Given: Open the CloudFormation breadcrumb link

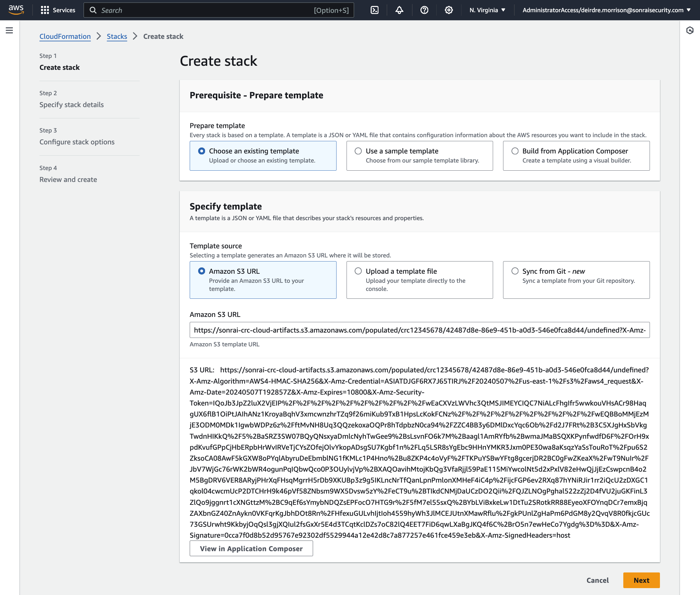Looking at the screenshot, I should (65, 36).
